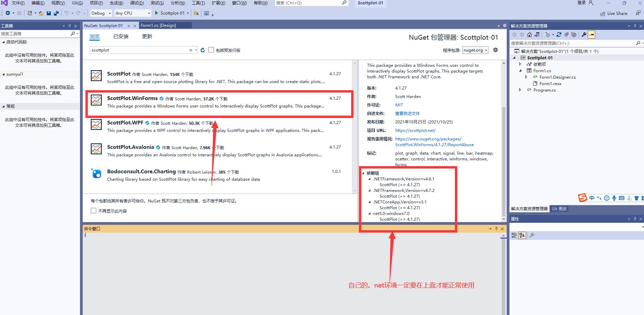Save the current file with the disk icon
Screen dimensions: 644x315
[x=49, y=13]
